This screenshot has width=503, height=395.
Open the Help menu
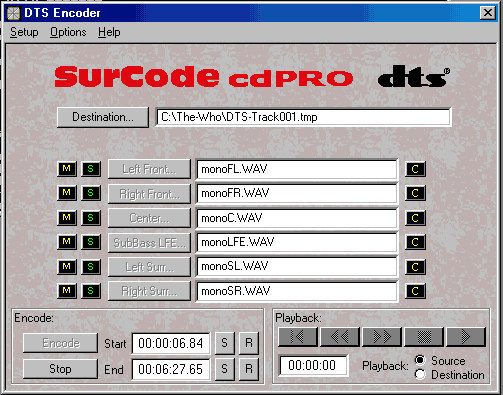(109, 32)
